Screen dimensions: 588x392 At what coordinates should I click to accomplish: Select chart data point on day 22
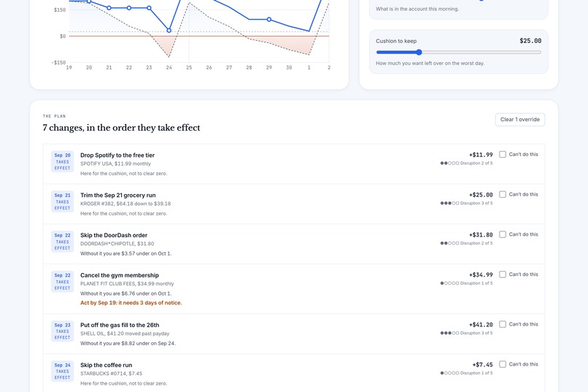click(129, 8)
